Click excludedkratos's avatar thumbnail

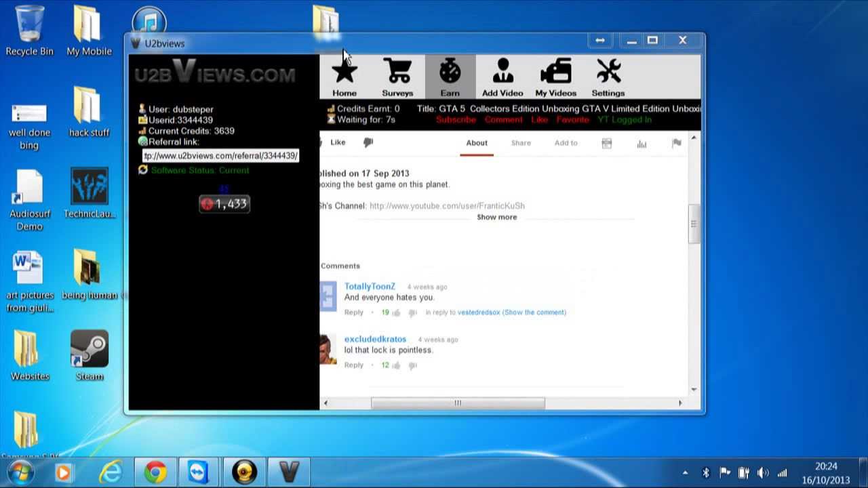328,350
